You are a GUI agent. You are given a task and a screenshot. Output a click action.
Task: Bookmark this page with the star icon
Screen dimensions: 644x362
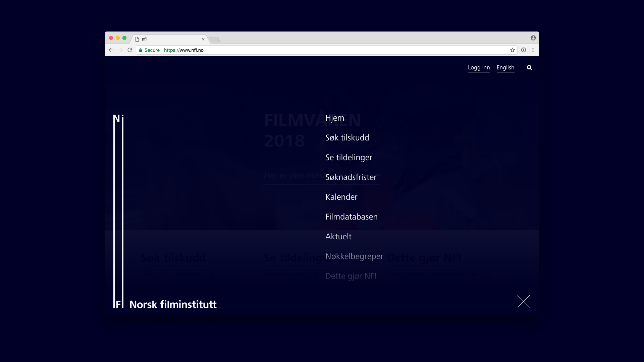tap(513, 50)
